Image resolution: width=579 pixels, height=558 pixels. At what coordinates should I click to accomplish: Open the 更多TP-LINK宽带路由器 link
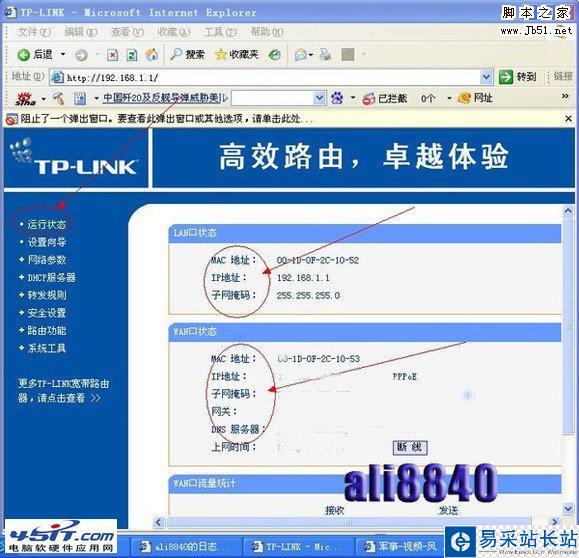64,391
